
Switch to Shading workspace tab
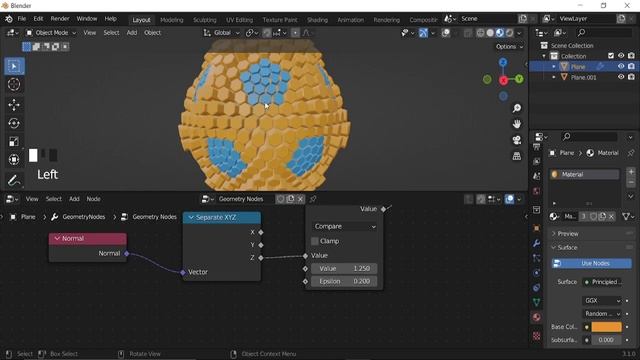317,20
